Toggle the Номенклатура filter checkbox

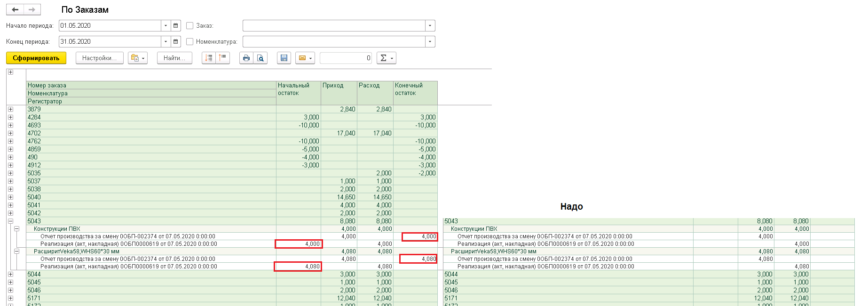click(190, 41)
